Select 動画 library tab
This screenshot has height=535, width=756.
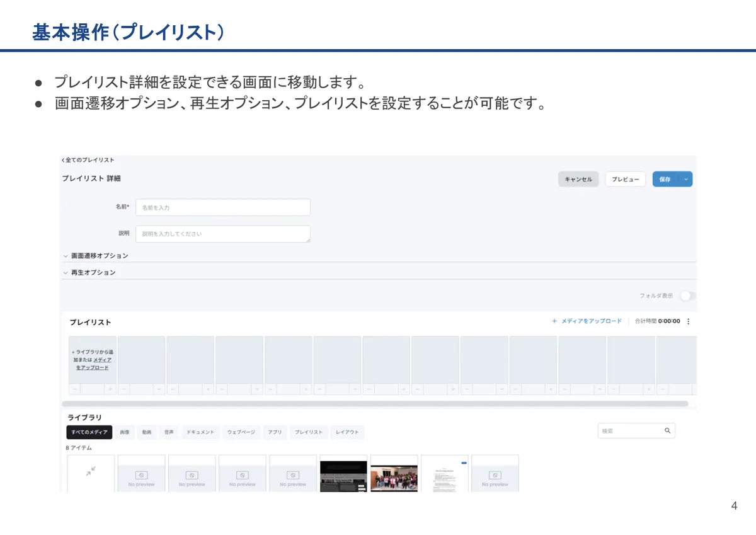coord(147,432)
